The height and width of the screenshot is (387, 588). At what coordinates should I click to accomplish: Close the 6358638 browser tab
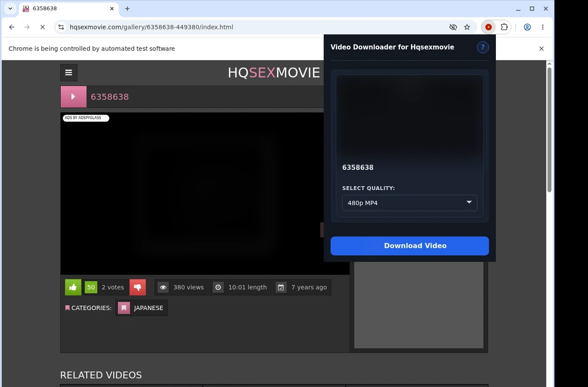[x=112, y=9]
